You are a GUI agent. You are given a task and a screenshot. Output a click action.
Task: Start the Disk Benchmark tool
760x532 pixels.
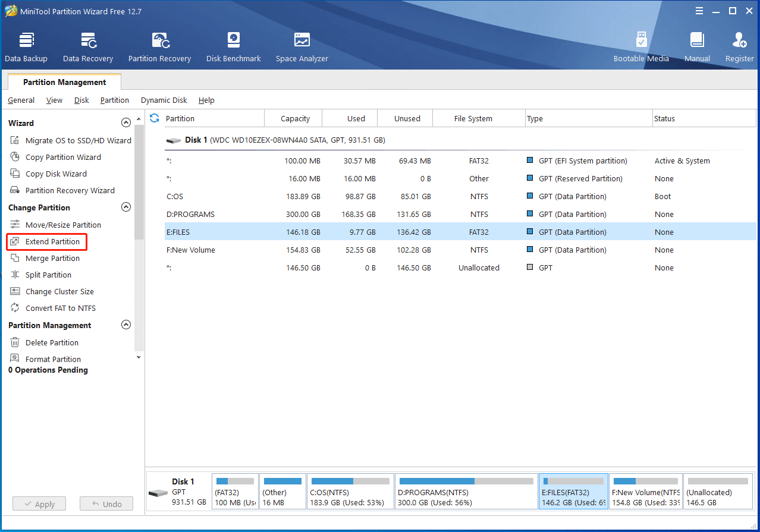pos(234,47)
